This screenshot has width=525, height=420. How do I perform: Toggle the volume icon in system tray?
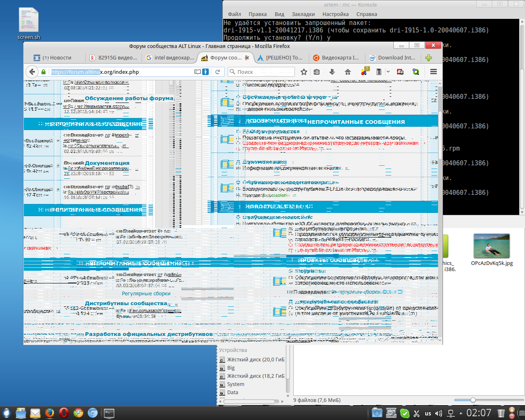(x=438, y=413)
